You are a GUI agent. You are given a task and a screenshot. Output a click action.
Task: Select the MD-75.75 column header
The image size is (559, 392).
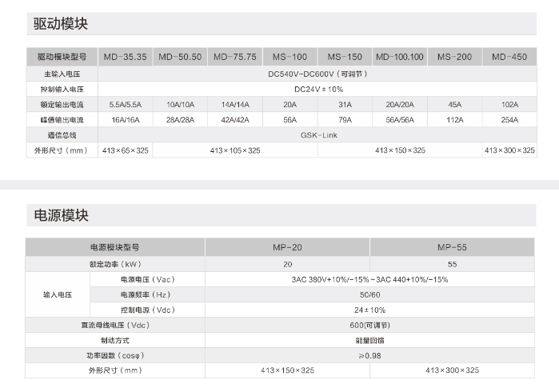234,57
